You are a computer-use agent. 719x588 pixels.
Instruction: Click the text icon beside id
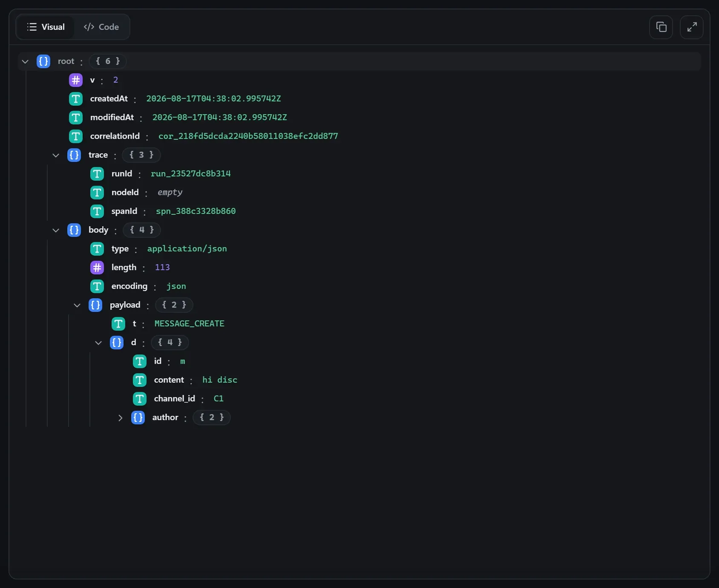tap(140, 361)
